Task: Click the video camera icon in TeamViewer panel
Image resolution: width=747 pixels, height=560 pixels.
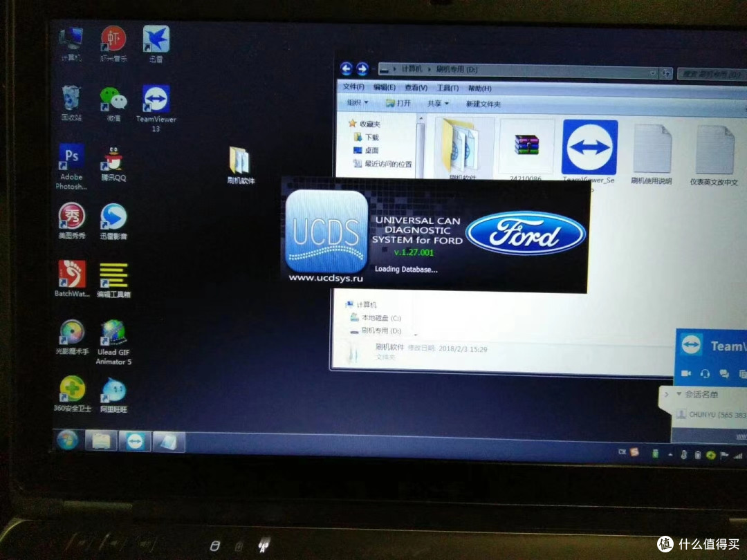Action: click(x=685, y=373)
